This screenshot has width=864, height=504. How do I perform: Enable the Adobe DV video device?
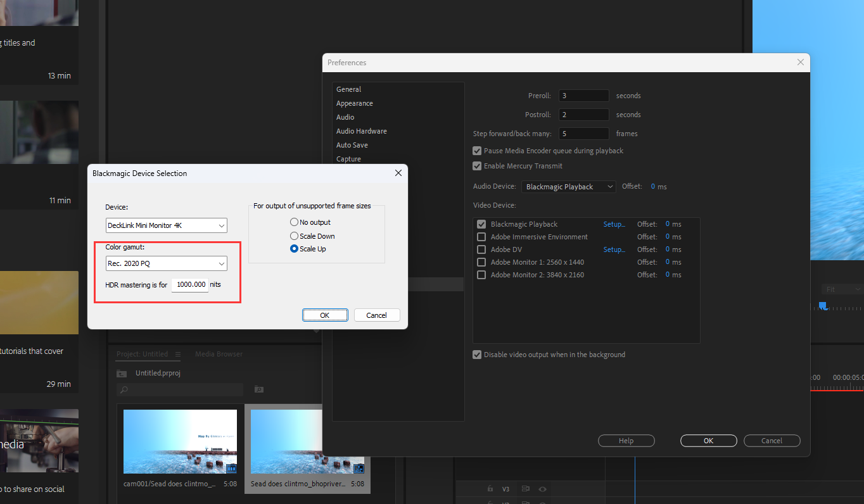pos(481,249)
